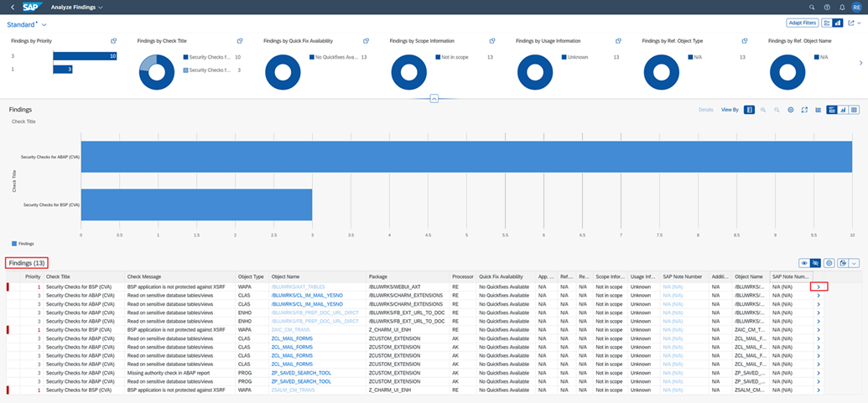Open Findings by Priority chart in new view
868x403 pixels.
[113, 40]
